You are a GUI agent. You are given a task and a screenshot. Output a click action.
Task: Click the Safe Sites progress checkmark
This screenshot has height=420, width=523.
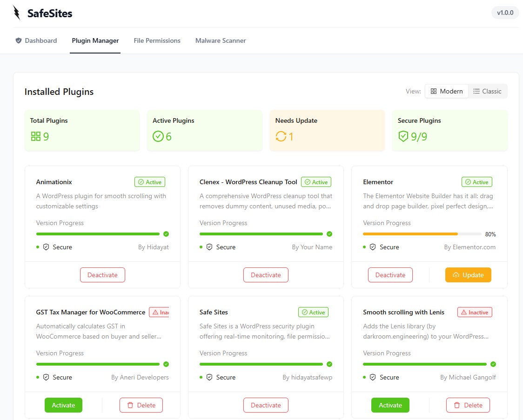pyautogui.click(x=329, y=364)
